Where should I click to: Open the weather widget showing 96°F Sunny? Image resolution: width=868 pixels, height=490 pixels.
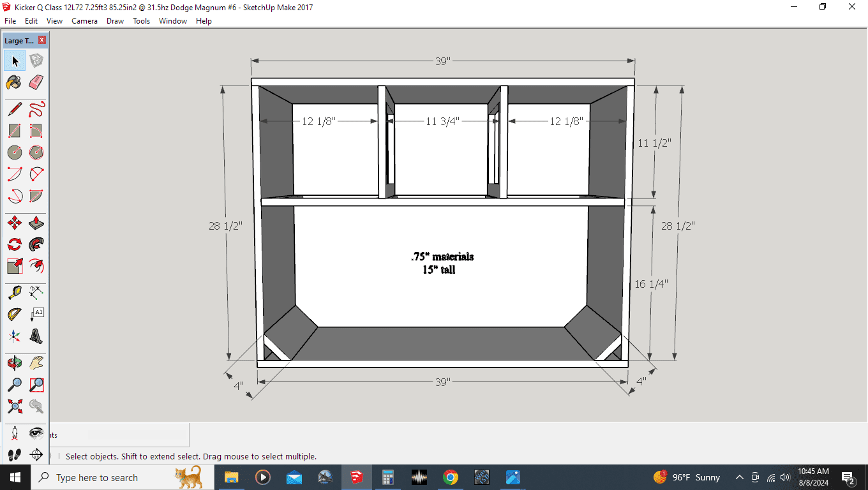coord(687,477)
